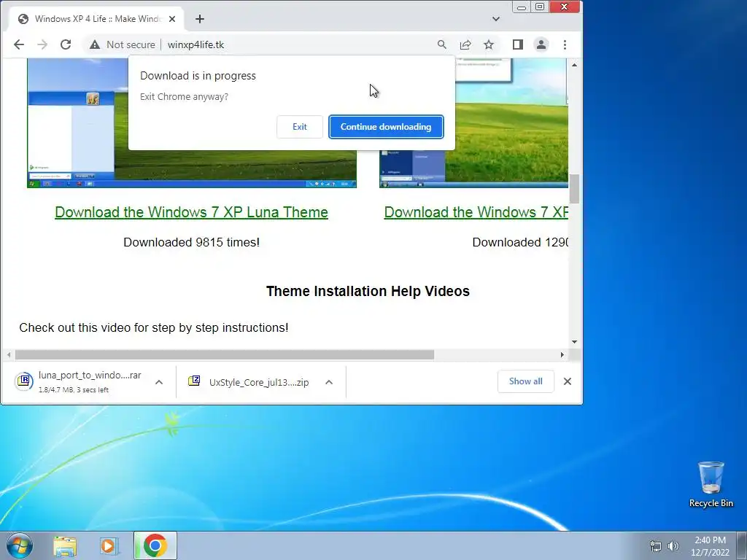The width and height of the screenshot is (747, 560).
Task: Close the Chrome window with red X
Action: coord(565,7)
